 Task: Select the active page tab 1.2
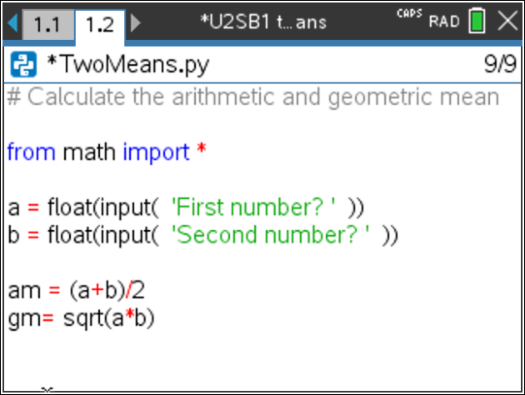click(x=100, y=25)
